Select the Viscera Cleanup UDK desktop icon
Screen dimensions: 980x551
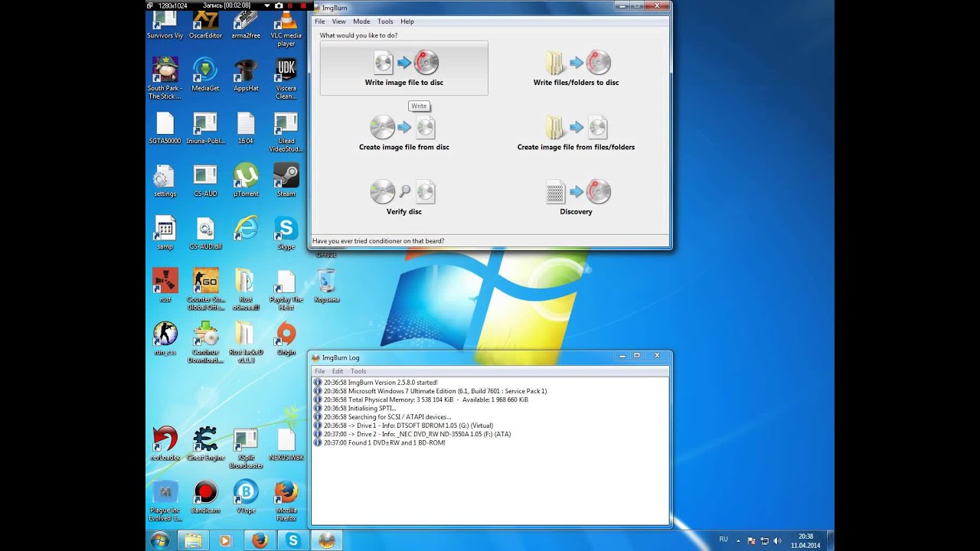(286, 79)
